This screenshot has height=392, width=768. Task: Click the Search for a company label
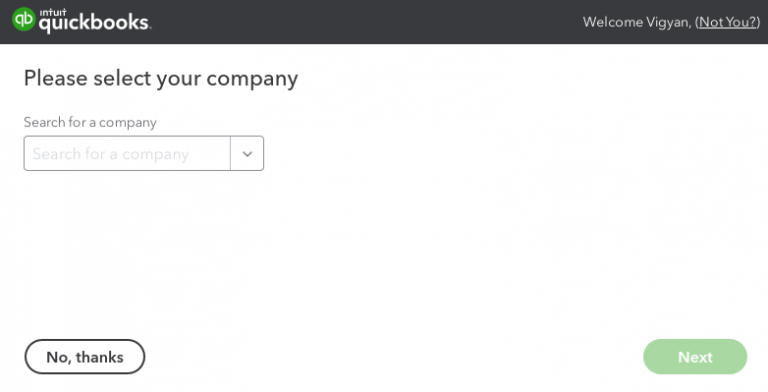pyautogui.click(x=90, y=122)
